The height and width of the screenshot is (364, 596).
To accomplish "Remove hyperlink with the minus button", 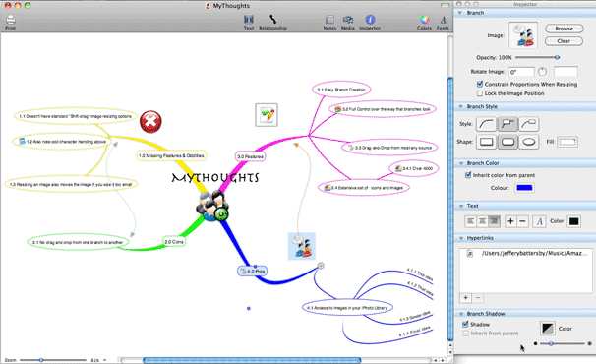I will pyautogui.click(x=478, y=298).
